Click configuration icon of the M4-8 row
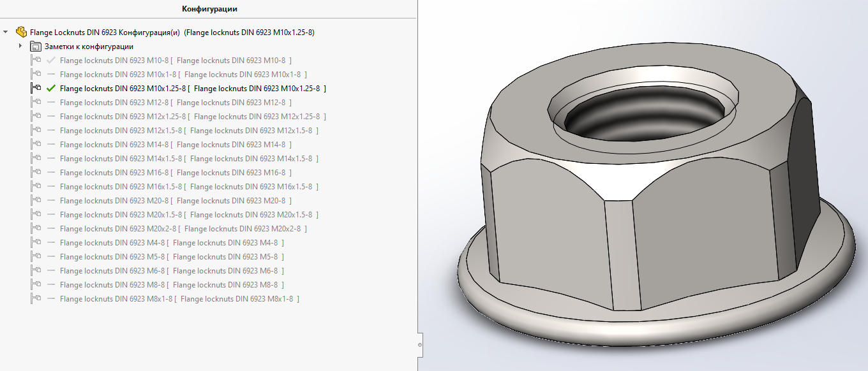 (36, 242)
